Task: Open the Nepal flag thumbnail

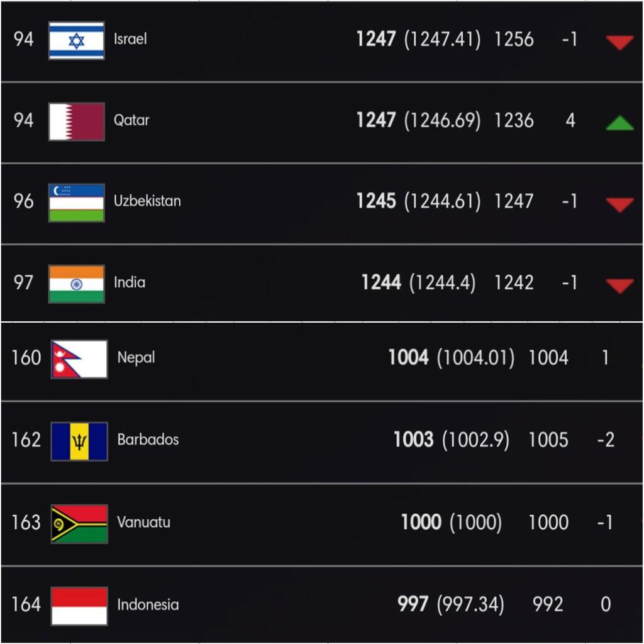Action: point(79,359)
